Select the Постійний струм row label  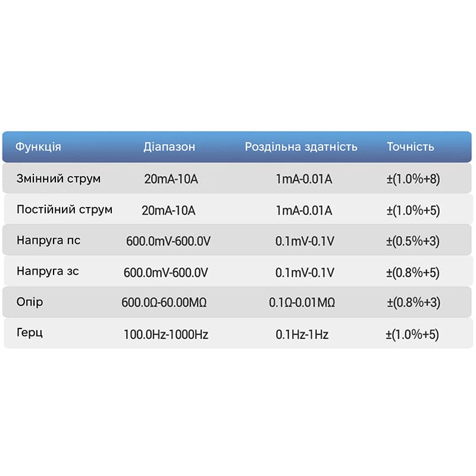[64, 210]
